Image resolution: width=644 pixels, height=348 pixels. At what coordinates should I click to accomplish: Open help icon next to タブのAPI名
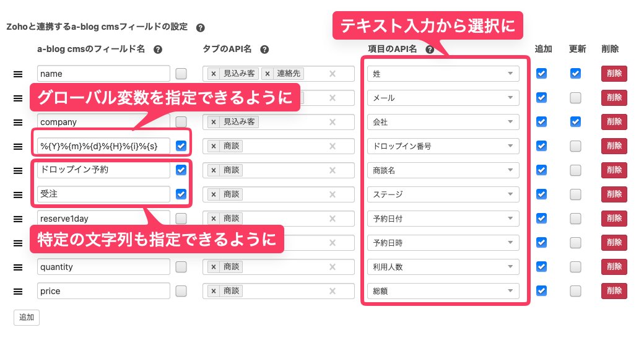point(264,50)
